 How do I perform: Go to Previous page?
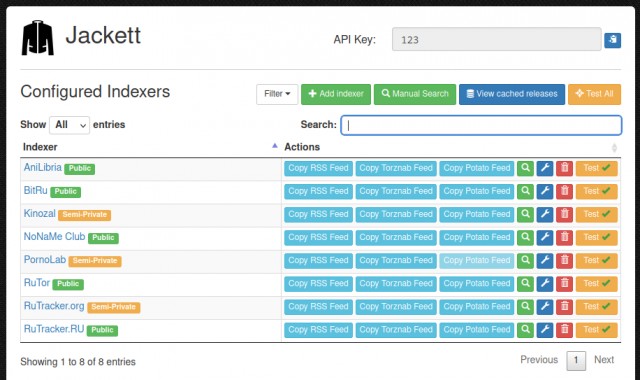click(x=539, y=360)
